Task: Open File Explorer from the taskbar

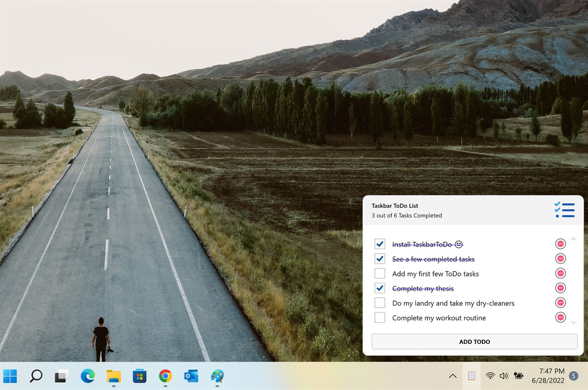Action: coord(114,376)
